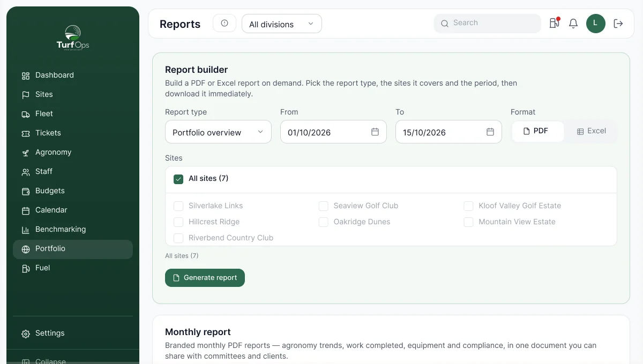Check the Silverlake Links checkbox
Image resolution: width=643 pixels, height=364 pixels.
tap(178, 206)
